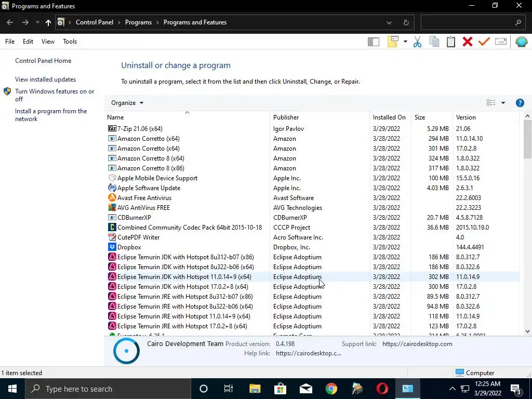Select the CDBurnerXP row
The image size is (532, 399).
pyautogui.click(x=312, y=218)
